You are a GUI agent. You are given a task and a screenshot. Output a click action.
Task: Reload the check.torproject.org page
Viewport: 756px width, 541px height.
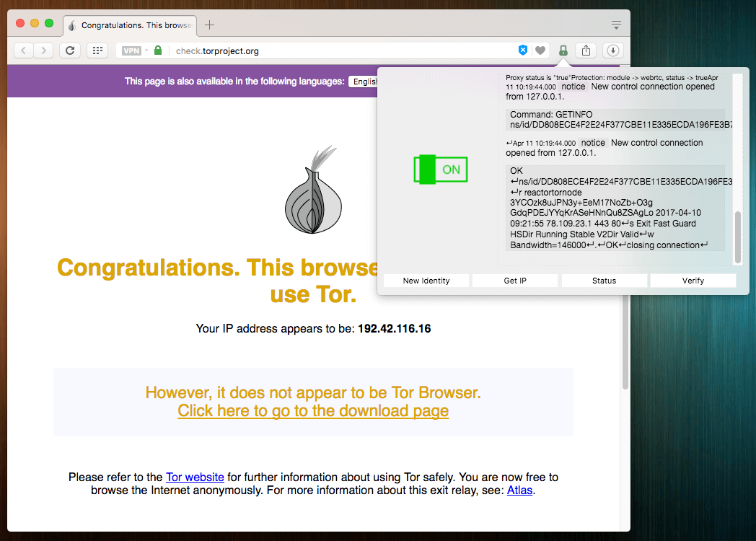tap(70, 50)
